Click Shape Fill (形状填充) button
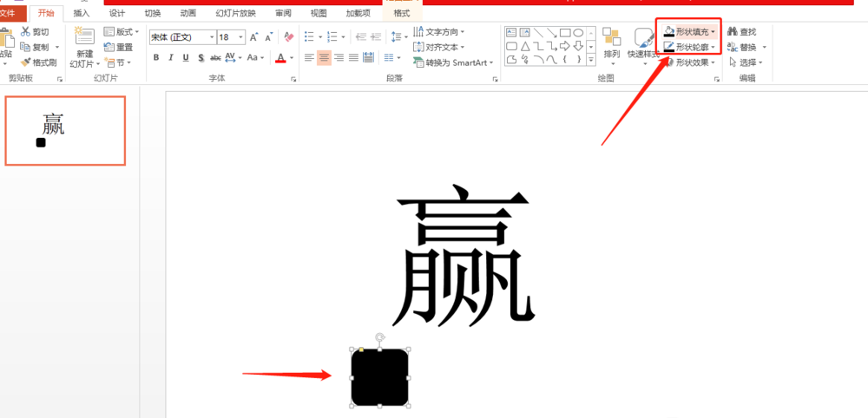Image resolution: width=868 pixels, height=418 pixels. click(691, 32)
